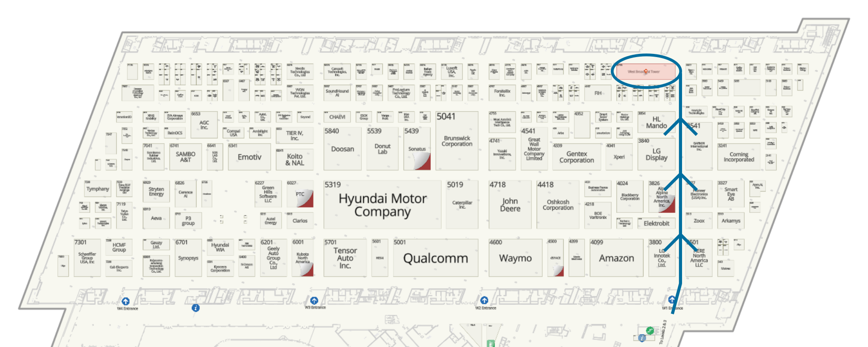Image resolution: width=868 pixels, height=347 pixels.
Task: Click the Cerence AI booth 6826
Action: pyautogui.click(x=185, y=194)
